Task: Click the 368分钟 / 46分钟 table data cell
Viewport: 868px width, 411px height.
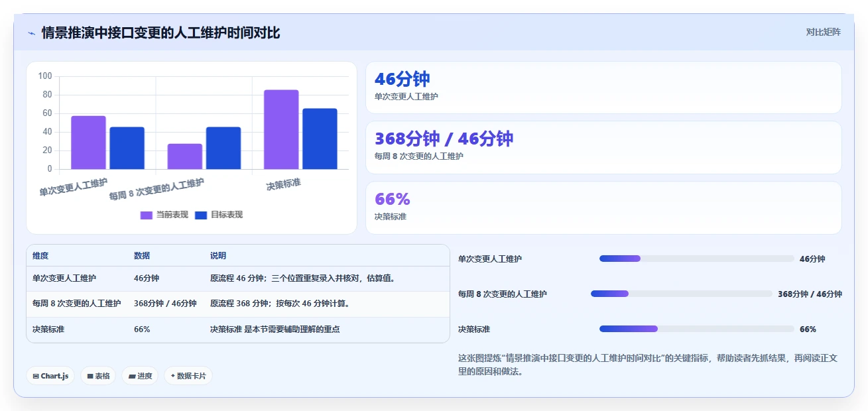Action: click(165, 304)
